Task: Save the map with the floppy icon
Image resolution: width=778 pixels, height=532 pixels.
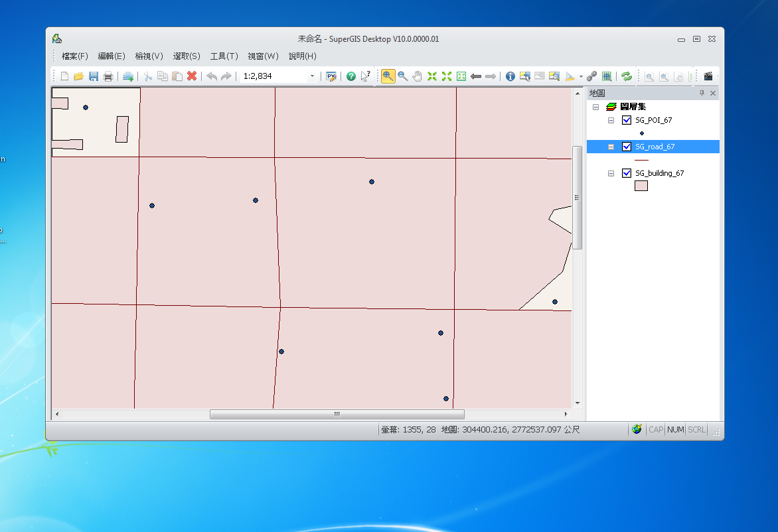Action: [94, 76]
